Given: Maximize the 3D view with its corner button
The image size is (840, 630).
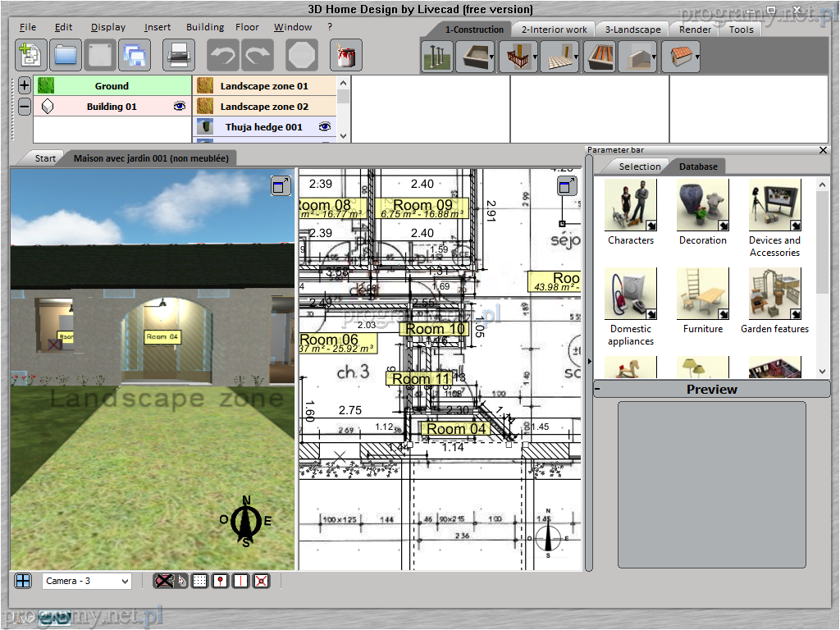Looking at the screenshot, I should [281, 186].
